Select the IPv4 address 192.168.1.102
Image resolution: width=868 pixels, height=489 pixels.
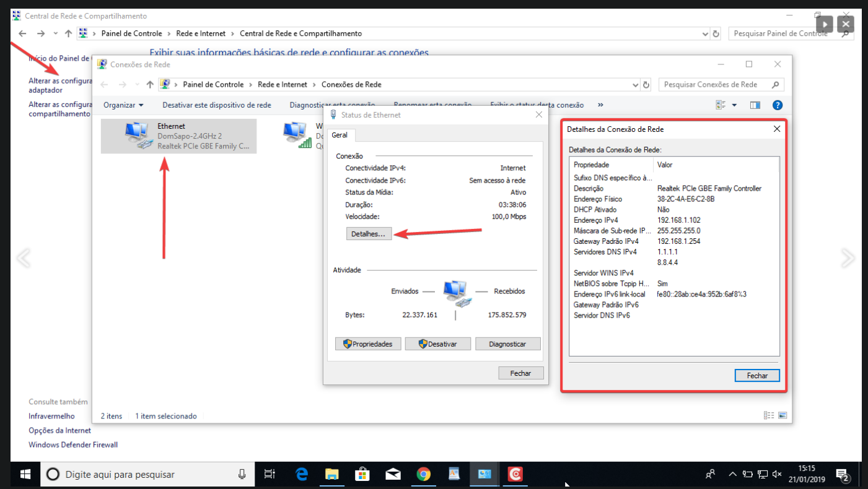pyautogui.click(x=679, y=220)
